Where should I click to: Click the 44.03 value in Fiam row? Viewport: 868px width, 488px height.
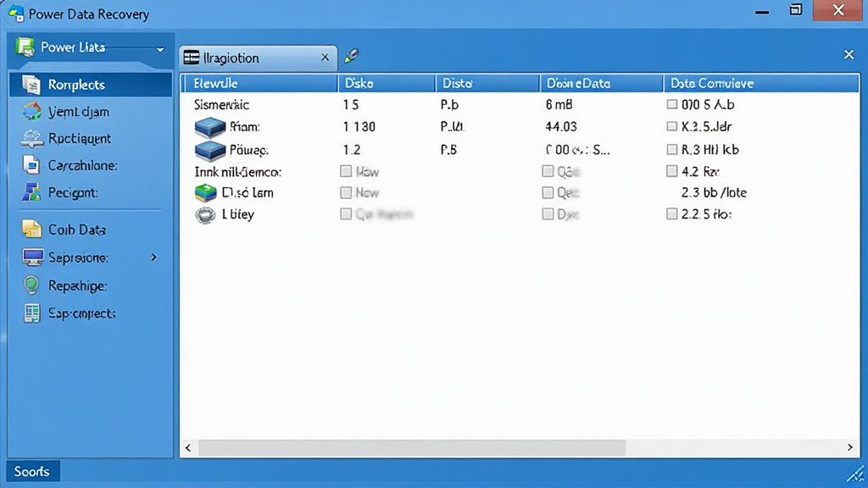(x=561, y=127)
